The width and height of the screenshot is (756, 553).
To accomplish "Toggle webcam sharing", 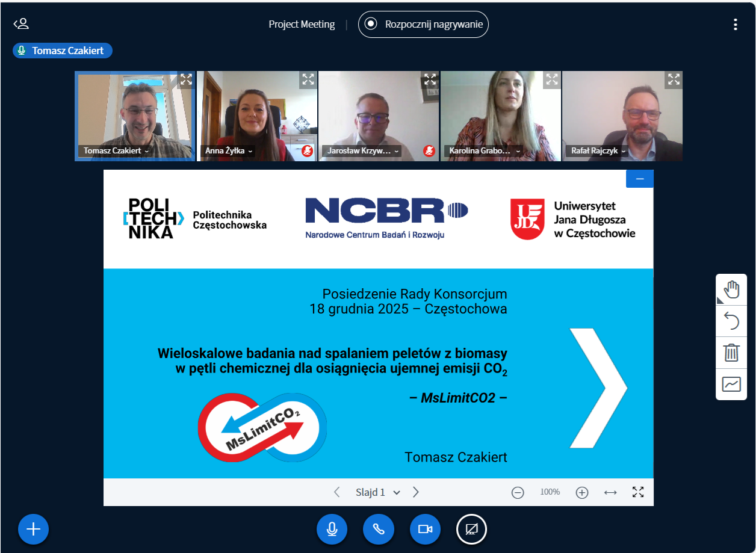I will pos(426,529).
